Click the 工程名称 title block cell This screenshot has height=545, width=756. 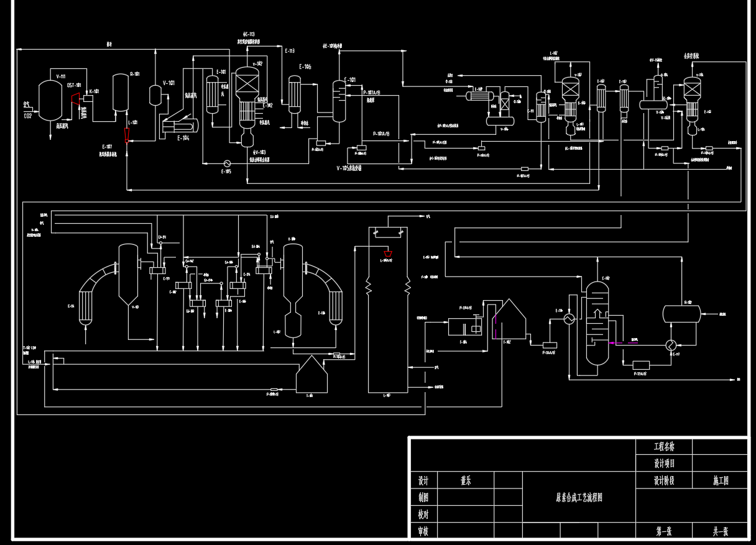click(663, 447)
